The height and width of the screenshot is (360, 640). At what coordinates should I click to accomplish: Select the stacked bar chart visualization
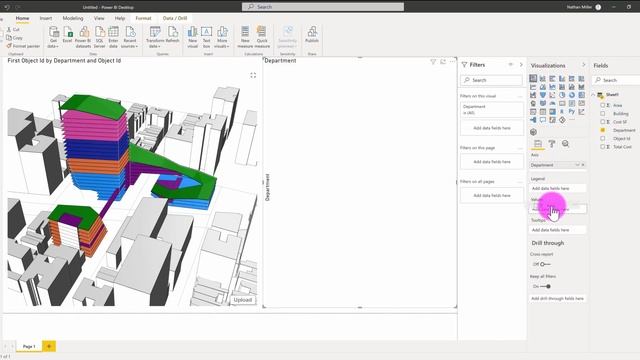(533, 78)
